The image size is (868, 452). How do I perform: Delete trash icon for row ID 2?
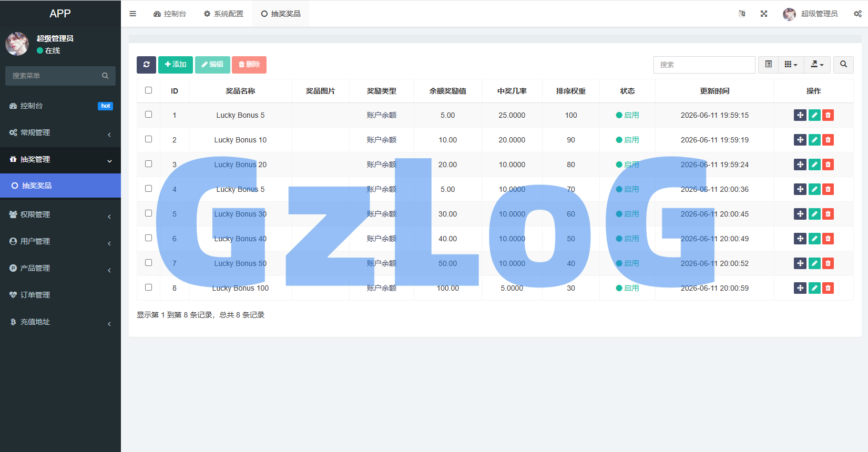click(828, 140)
